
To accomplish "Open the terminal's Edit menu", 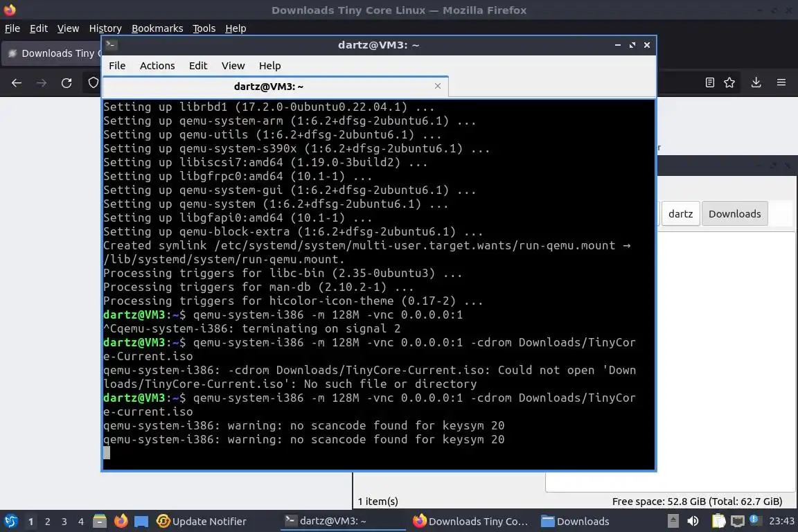I will click(198, 66).
